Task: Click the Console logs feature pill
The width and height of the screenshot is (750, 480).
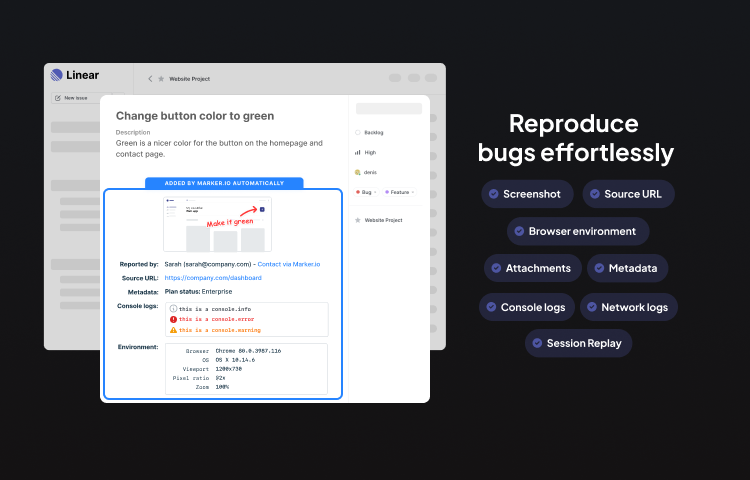Action: (x=527, y=307)
